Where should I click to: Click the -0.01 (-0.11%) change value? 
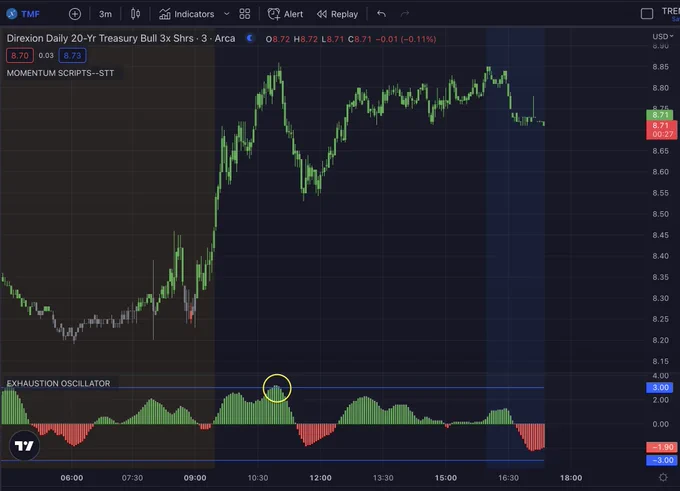[x=405, y=39]
